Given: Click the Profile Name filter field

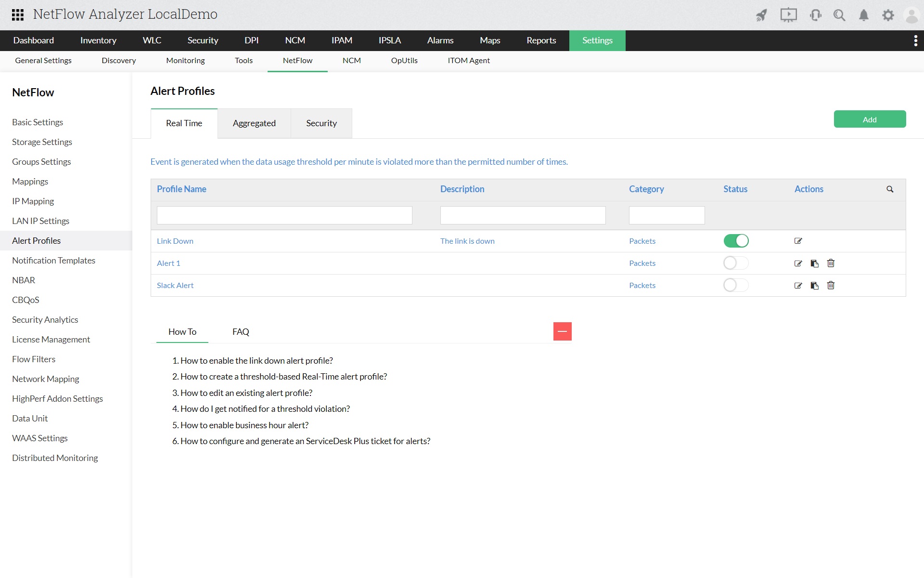Looking at the screenshot, I should [x=284, y=215].
